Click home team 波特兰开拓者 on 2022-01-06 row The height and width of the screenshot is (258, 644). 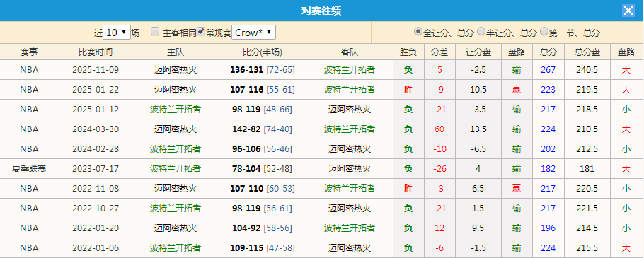pos(176,247)
